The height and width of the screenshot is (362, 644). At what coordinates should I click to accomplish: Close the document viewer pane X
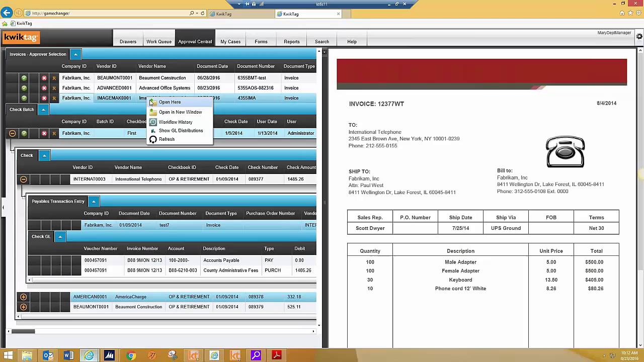tap(325, 52)
